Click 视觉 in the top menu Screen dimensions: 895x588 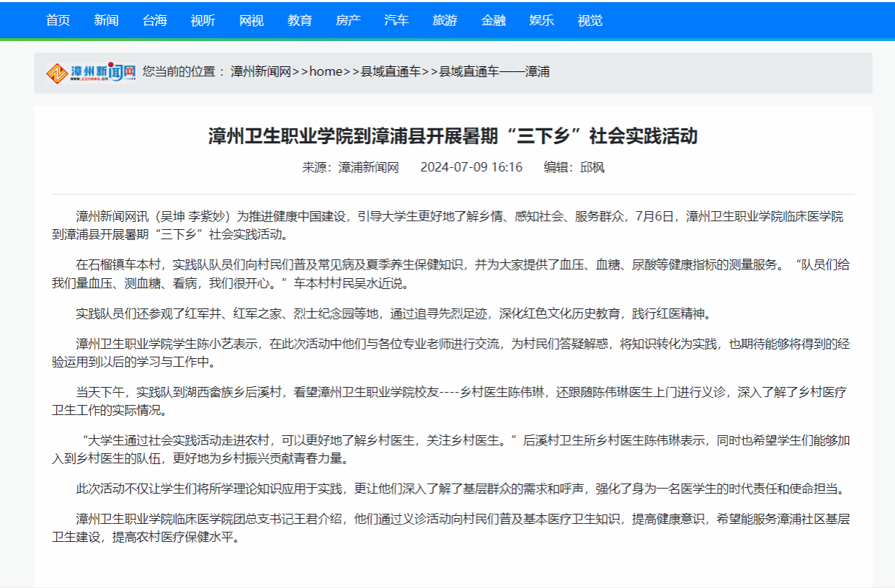pos(589,20)
